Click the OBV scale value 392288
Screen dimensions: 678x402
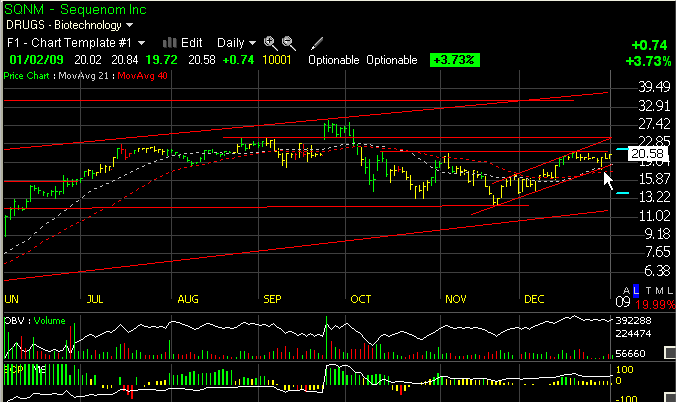click(633, 321)
